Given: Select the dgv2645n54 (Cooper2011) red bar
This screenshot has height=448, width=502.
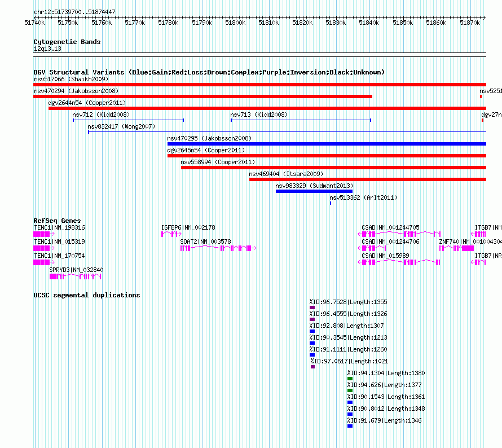Looking at the screenshot, I should coord(327,156).
